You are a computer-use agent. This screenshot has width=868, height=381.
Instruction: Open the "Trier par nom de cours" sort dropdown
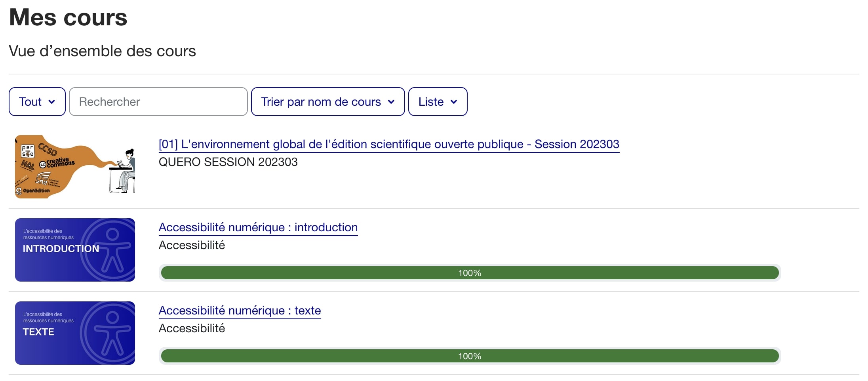coord(327,101)
